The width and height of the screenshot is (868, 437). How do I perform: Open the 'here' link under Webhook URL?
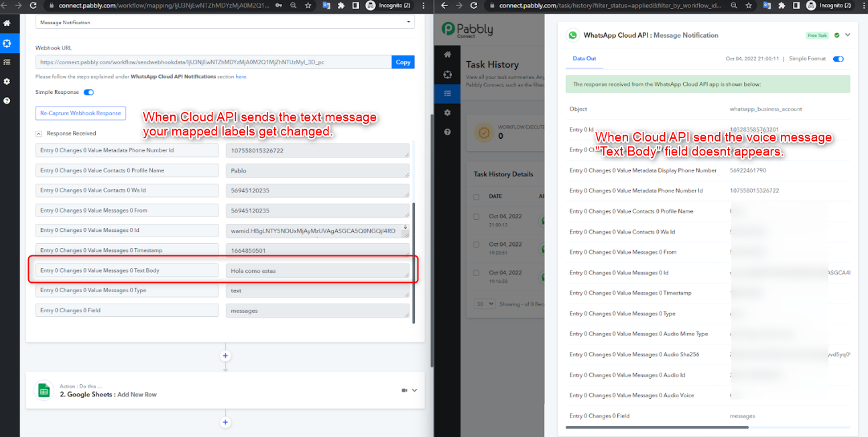(241, 76)
